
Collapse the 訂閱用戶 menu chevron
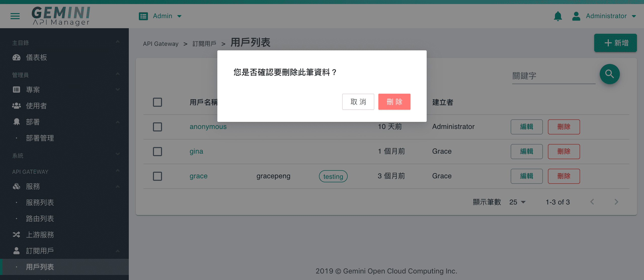[117, 251]
